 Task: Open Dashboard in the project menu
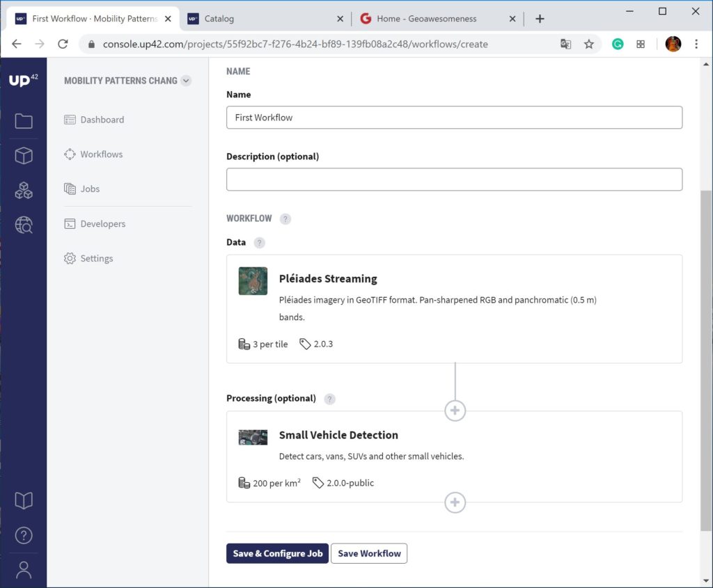tap(94, 120)
